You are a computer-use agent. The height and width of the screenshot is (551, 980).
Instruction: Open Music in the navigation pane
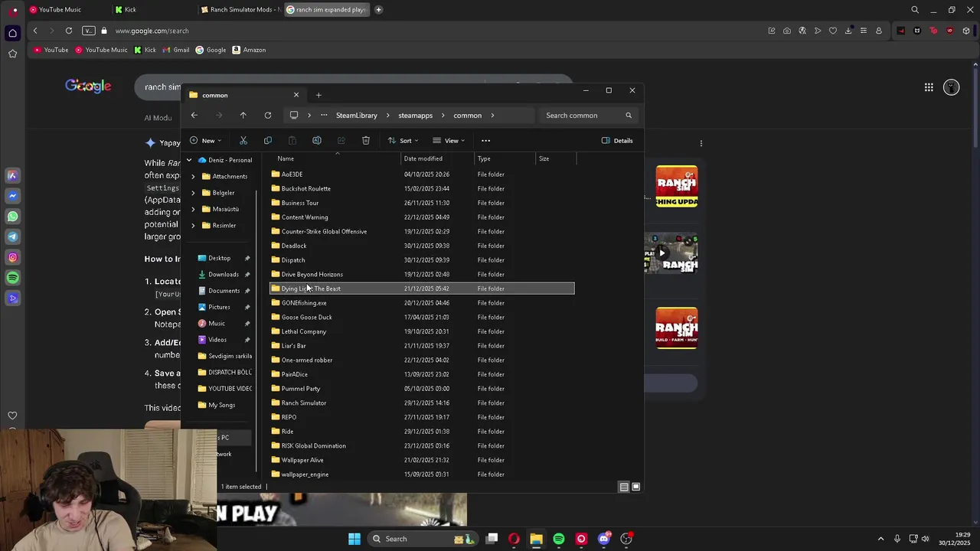click(217, 323)
